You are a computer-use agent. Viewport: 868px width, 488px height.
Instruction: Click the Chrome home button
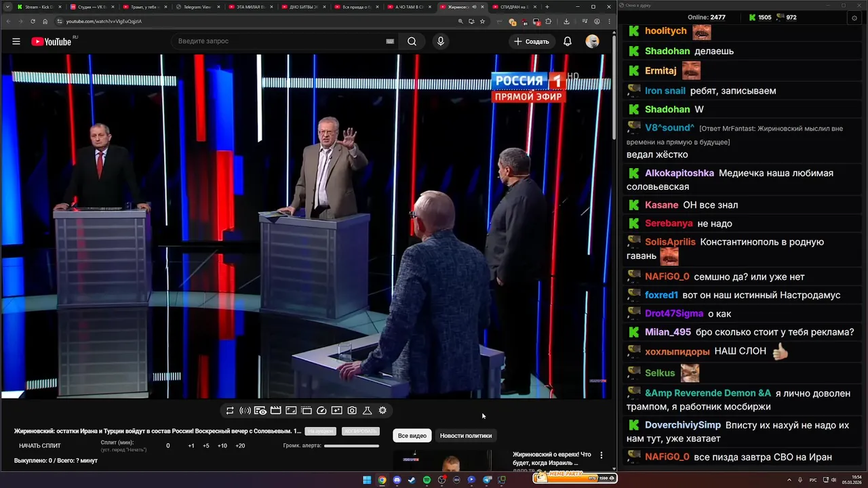tap(45, 21)
